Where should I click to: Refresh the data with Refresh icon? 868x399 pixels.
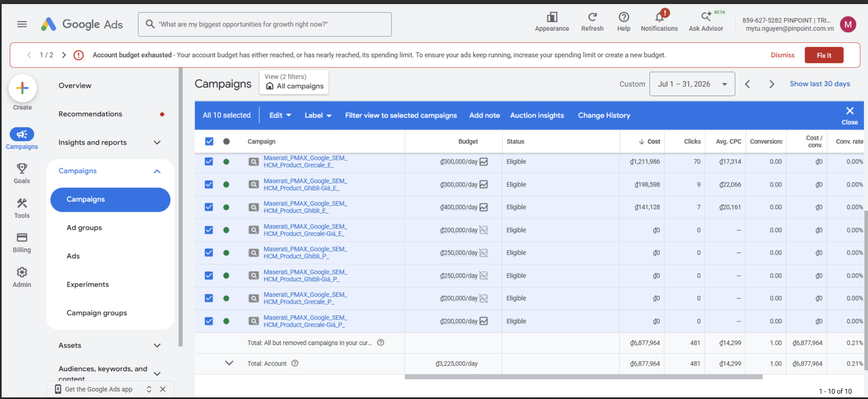point(592,22)
